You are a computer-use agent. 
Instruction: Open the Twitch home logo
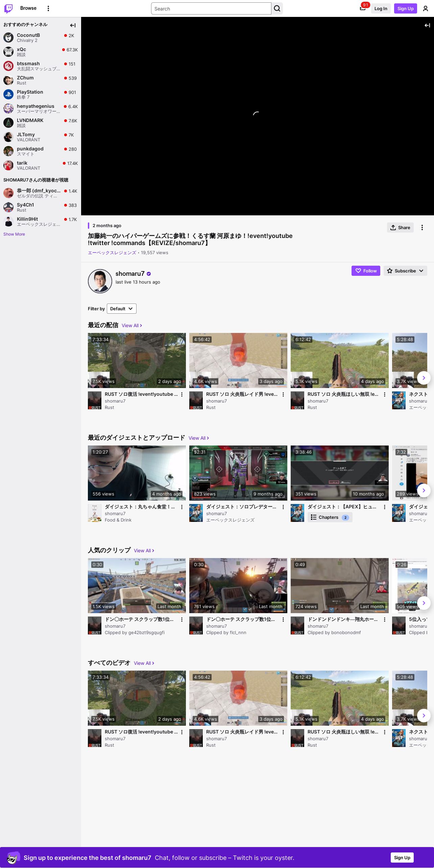pyautogui.click(x=8, y=8)
